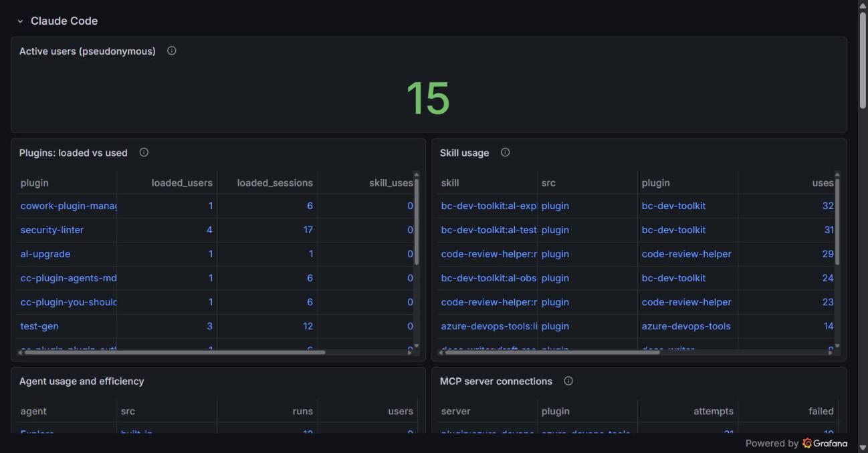Click the 15 active users stat
The width and height of the screenshot is (868, 453).
click(x=428, y=98)
